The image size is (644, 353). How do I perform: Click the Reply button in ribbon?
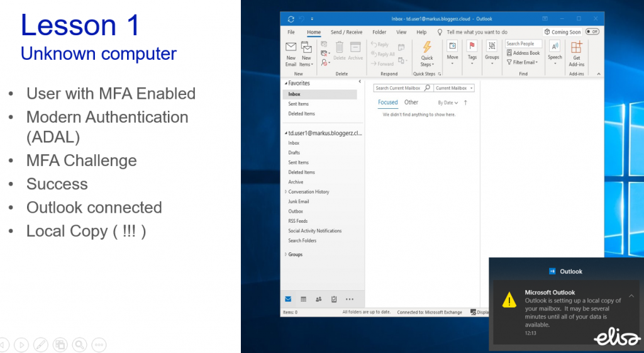coord(379,45)
